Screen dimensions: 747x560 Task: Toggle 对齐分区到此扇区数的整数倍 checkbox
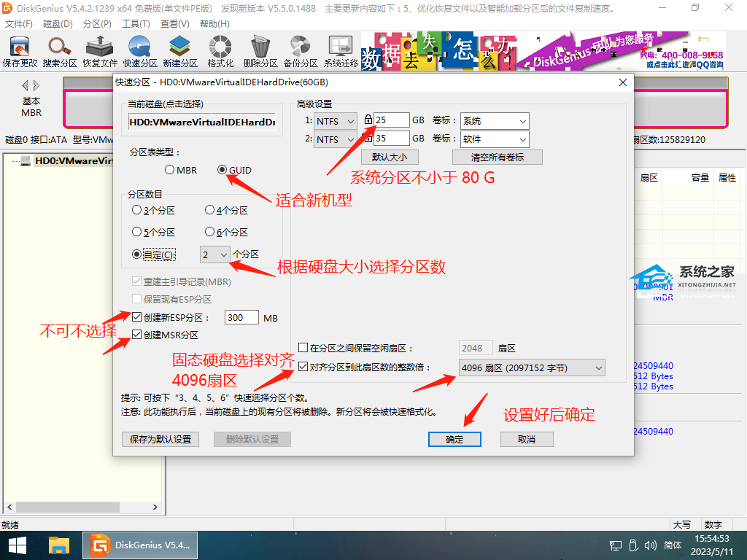(x=303, y=367)
